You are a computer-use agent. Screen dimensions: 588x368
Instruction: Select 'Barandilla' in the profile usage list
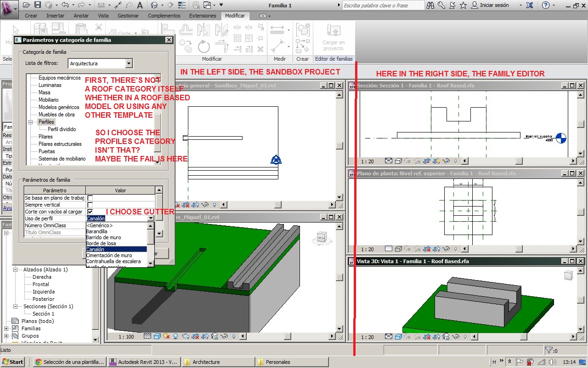[x=96, y=231]
